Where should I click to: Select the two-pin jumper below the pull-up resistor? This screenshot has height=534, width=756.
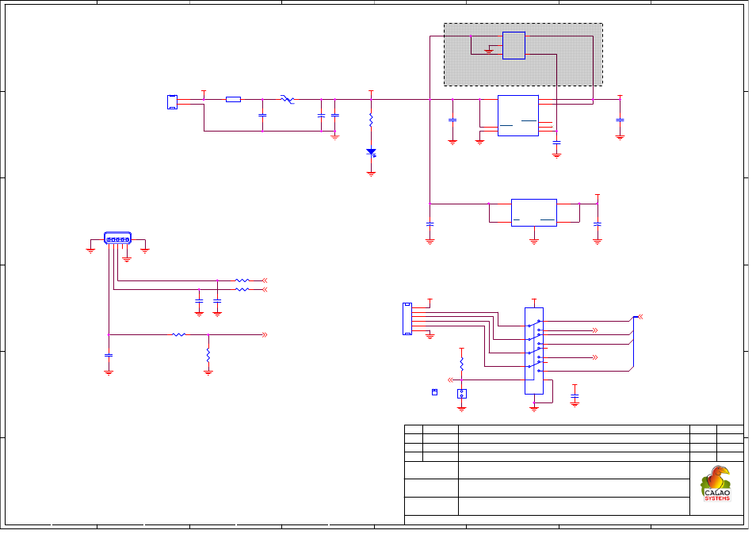click(x=462, y=394)
